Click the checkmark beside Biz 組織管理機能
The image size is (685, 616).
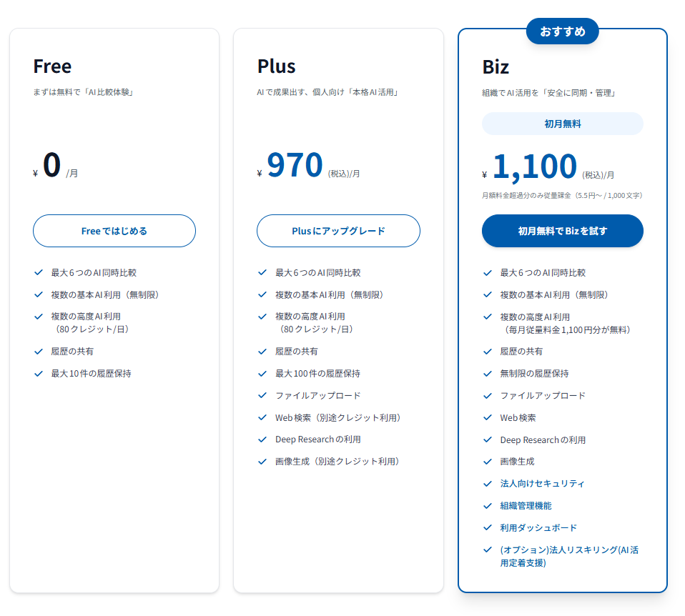[488, 506]
